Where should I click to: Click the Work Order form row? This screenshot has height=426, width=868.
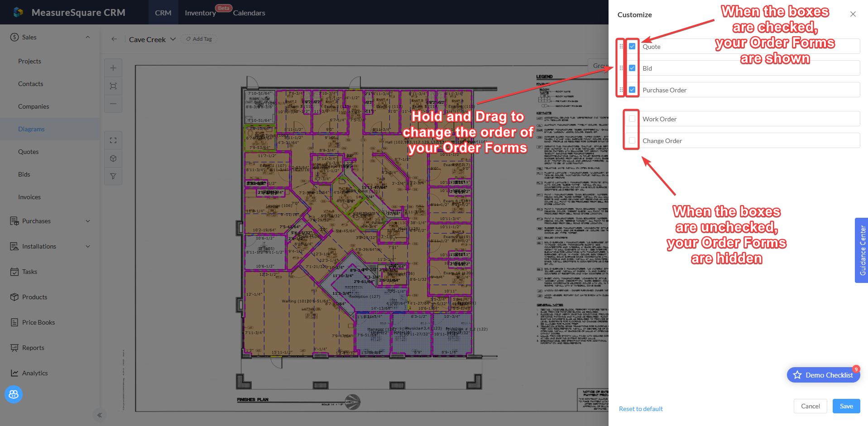tap(743, 119)
